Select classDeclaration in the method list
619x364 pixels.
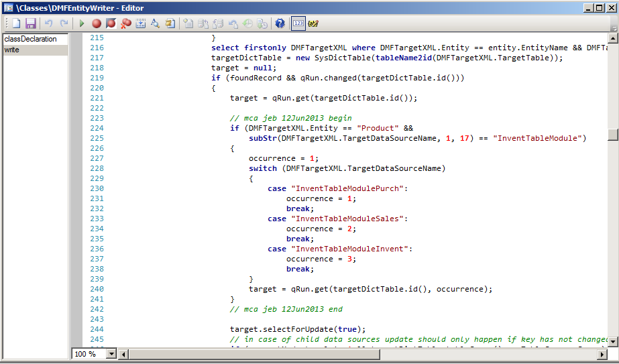(x=30, y=39)
